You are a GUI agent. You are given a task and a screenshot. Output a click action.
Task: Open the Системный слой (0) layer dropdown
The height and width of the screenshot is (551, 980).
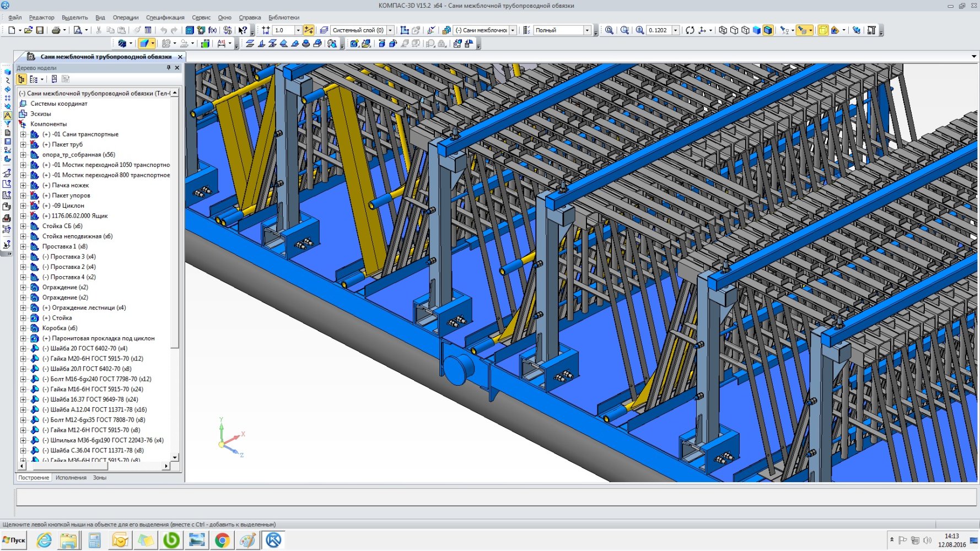(x=390, y=30)
